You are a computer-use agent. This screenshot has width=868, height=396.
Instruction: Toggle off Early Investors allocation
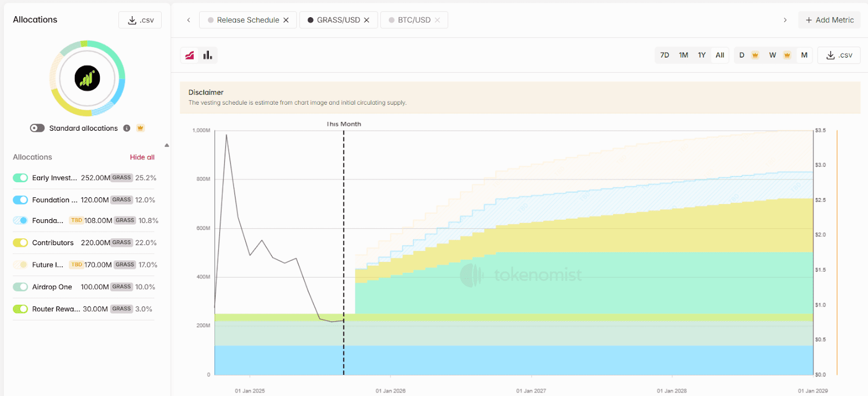point(21,178)
